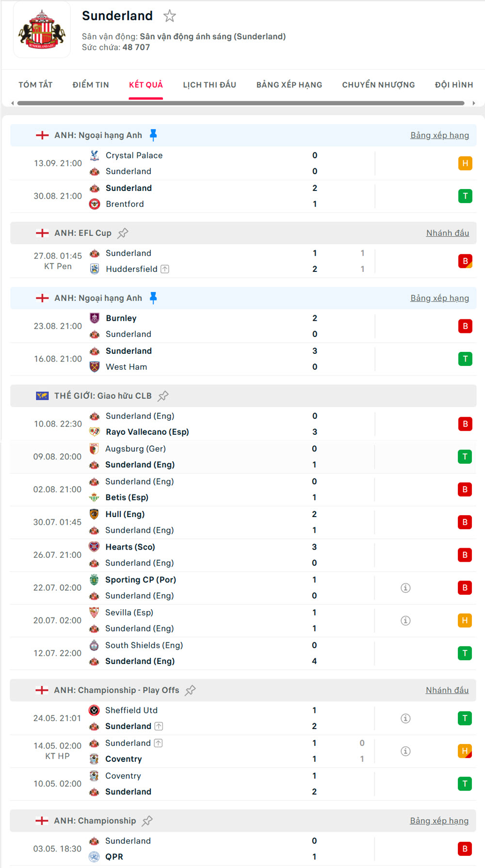Image resolution: width=485 pixels, height=868 pixels.
Task: Open the info icon on Sporting CP match
Action: pos(405,587)
